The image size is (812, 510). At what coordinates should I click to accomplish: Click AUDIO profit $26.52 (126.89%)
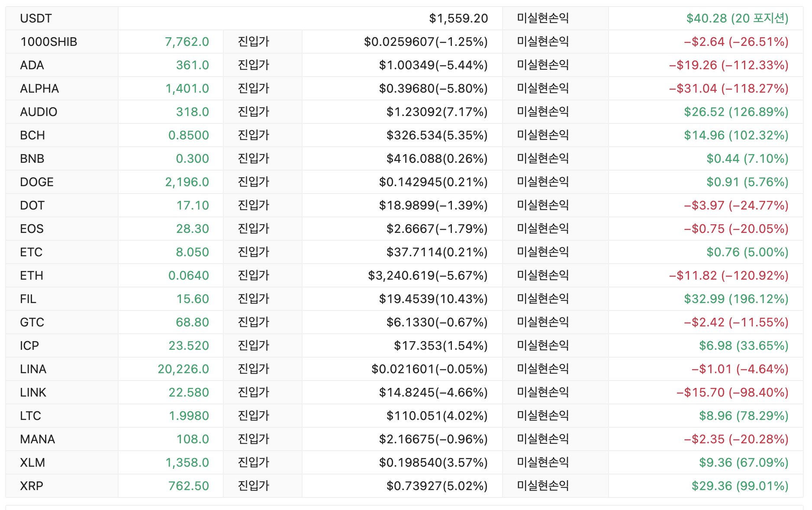736,112
